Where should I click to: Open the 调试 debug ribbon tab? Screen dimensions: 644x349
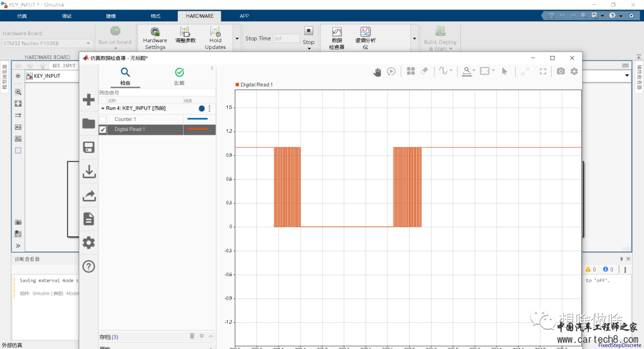(x=67, y=16)
